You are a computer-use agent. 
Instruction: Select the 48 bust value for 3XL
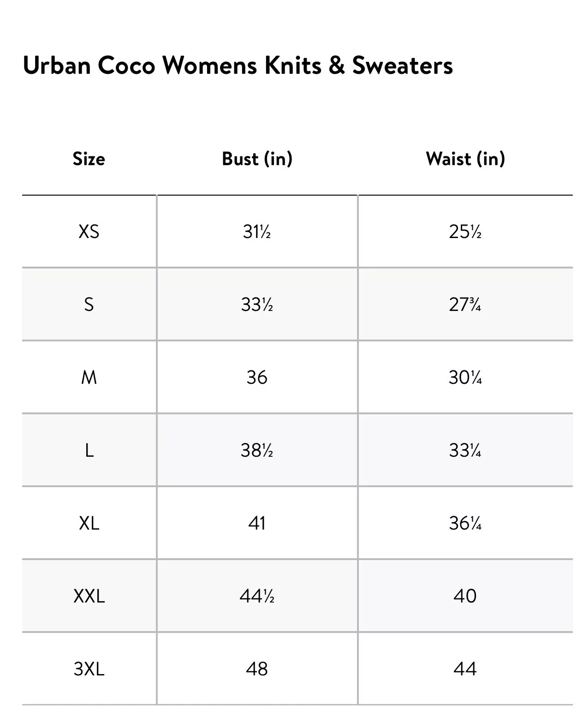tap(257, 668)
